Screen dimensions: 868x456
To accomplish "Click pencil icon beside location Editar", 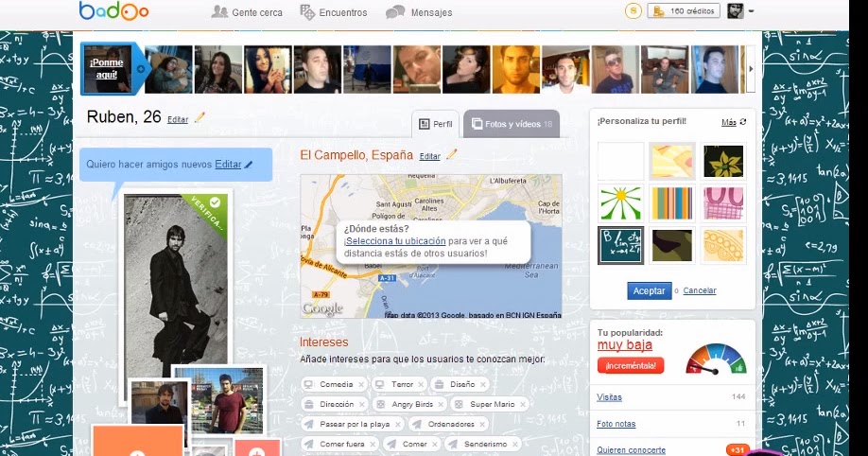I will point(452,154).
